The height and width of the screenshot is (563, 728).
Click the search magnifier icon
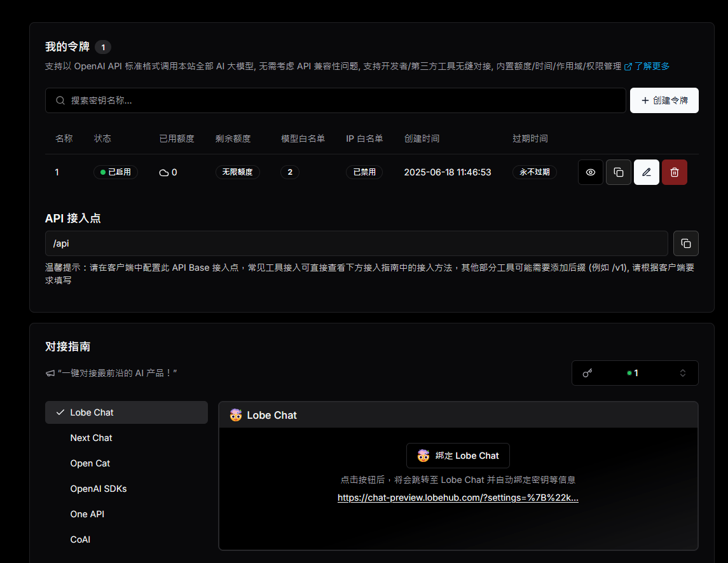pos(60,100)
